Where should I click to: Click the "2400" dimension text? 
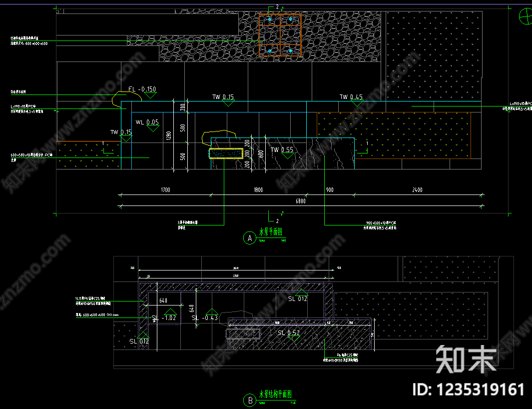417,189
